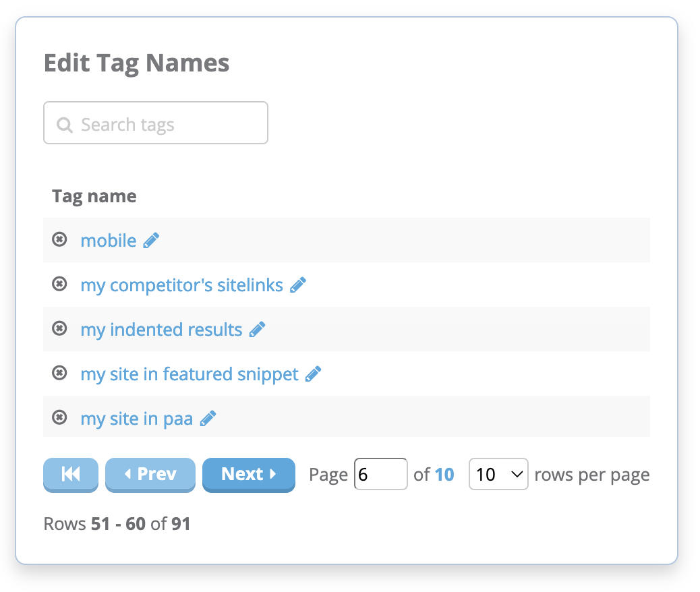Rename my indented results using pencil icon
This screenshot has height=592, width=700.
(x=257, y=329)
